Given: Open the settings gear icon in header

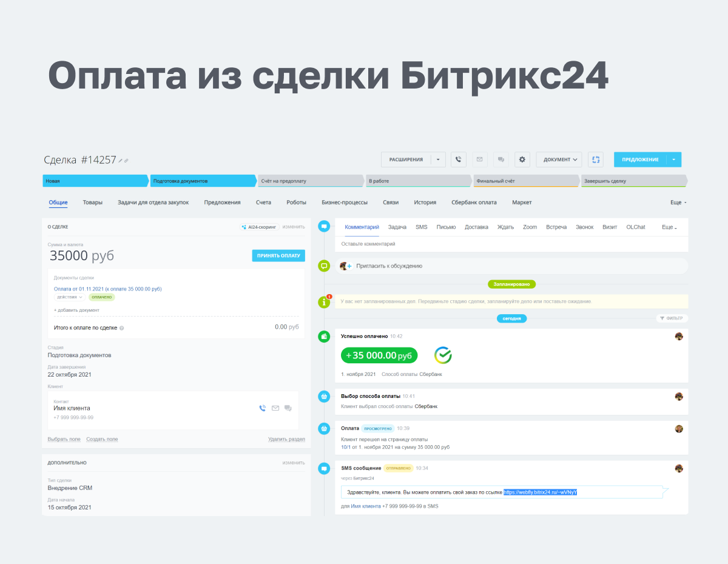Looking at the screenshot, I should click(522, 159).
